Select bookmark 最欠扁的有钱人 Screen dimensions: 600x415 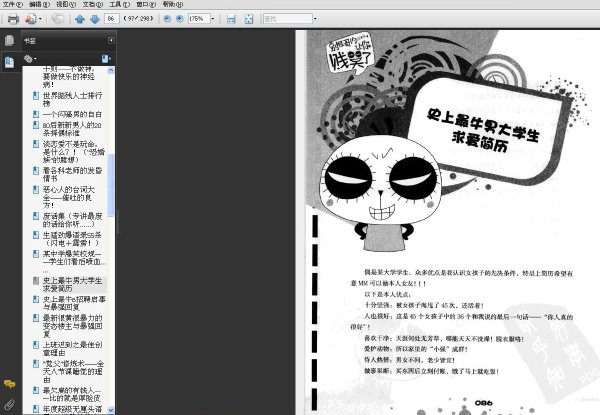click(x=72, y=394)
